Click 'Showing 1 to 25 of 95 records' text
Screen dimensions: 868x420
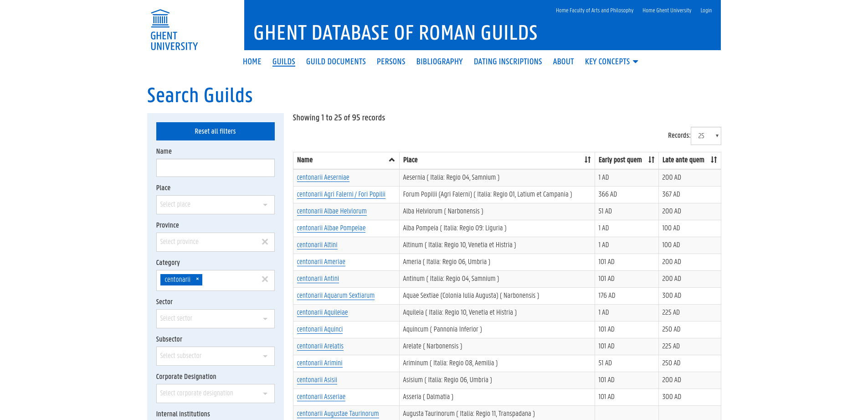pyautogui.click(x=339, y=118)
